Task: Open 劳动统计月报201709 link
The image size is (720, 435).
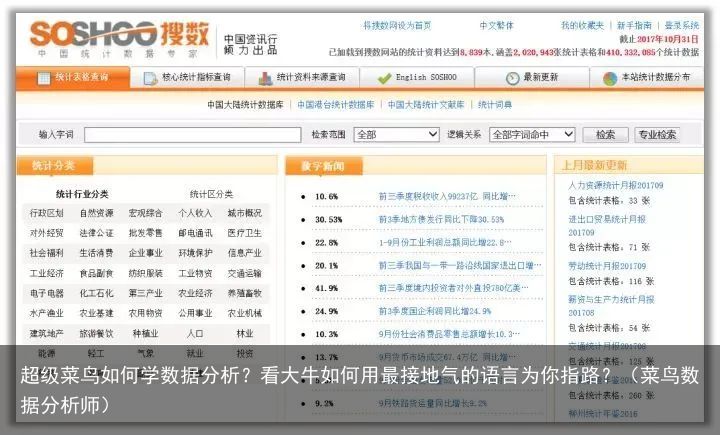Action: pos(607,266)
